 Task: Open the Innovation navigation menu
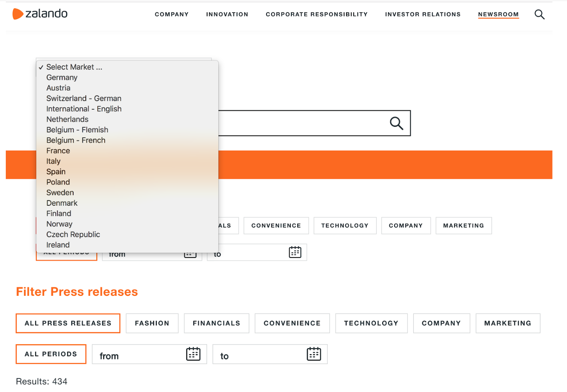click(227, 14)
